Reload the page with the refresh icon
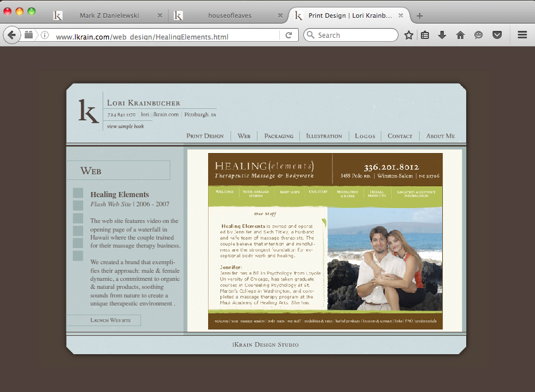This screenshot has height=392, width=535. tap(288, 36)
